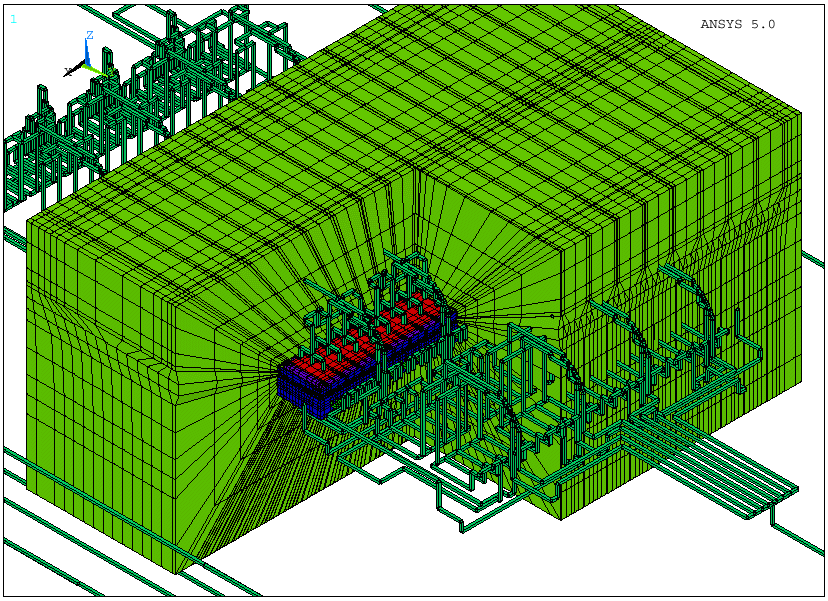The width and height of the screenshot is (828, 601).
Task: Pick the bottom front corner of green mesh
Action: (178, 570)
